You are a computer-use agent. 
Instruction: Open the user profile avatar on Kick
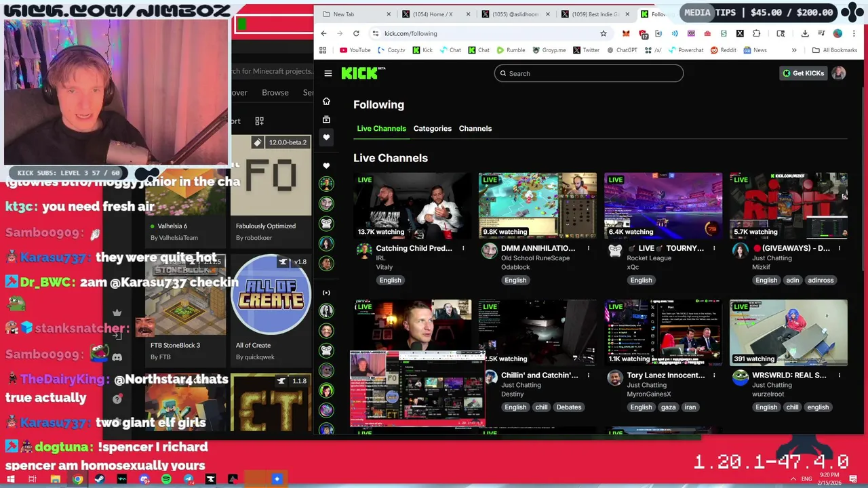(x=839, y=73)
